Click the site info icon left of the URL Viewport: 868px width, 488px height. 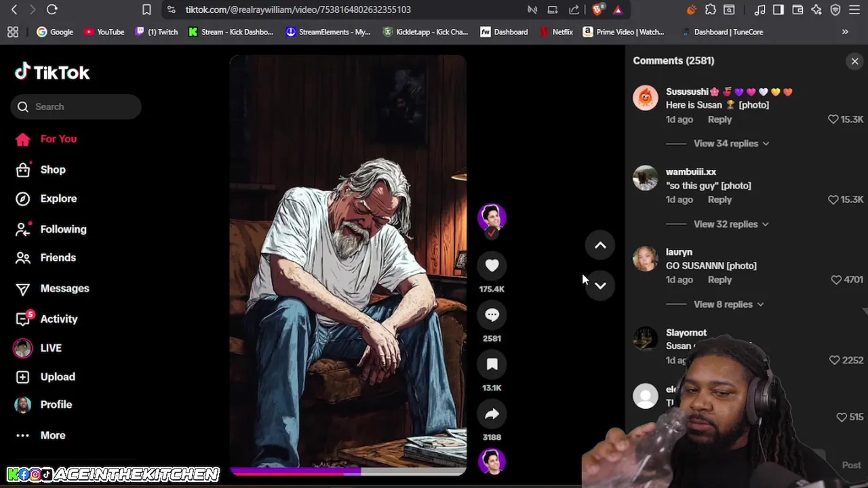(171, 9)
